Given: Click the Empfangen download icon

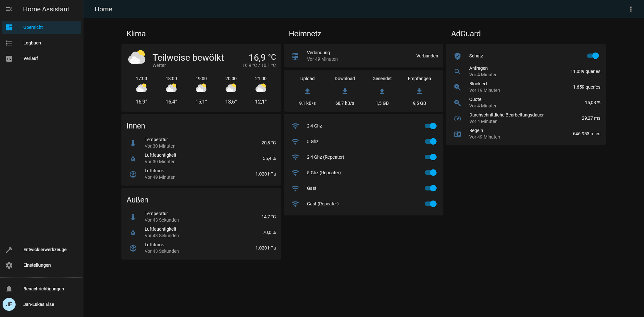Looking at the screenshot, I should click(419, 91).
